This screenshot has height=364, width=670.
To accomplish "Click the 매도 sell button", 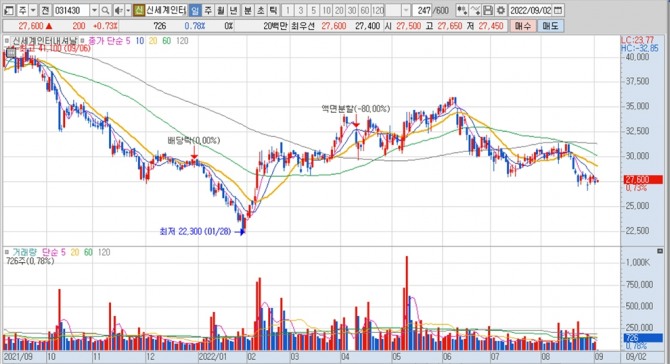I will coord(550,26).
